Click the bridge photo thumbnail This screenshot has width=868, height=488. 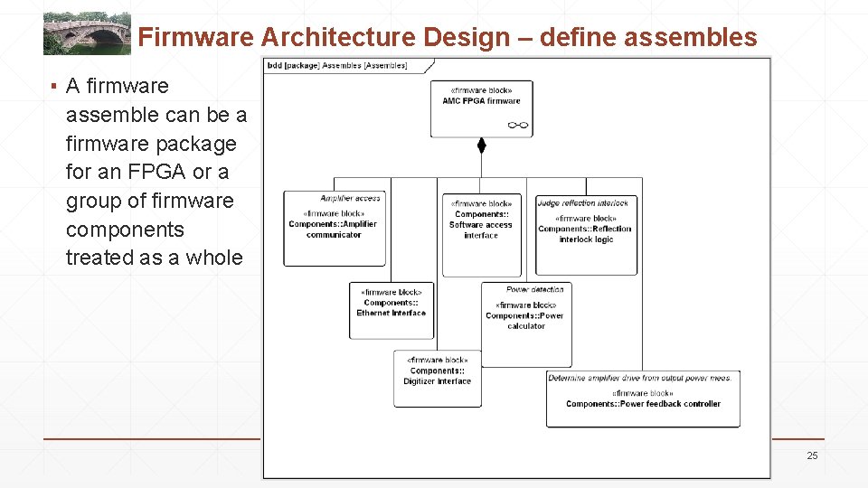click(x=87, y=33)
